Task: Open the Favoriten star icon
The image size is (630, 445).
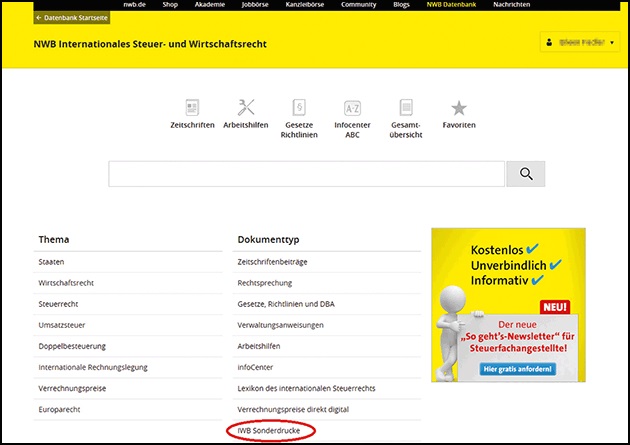Action: pyautogui.click(x=458, y=108)
